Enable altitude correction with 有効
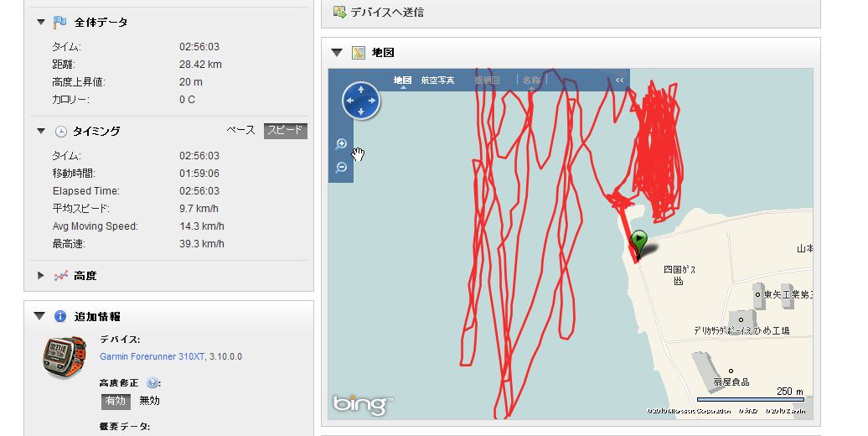This screenshot has height=436, width=868. coord(116,401)
